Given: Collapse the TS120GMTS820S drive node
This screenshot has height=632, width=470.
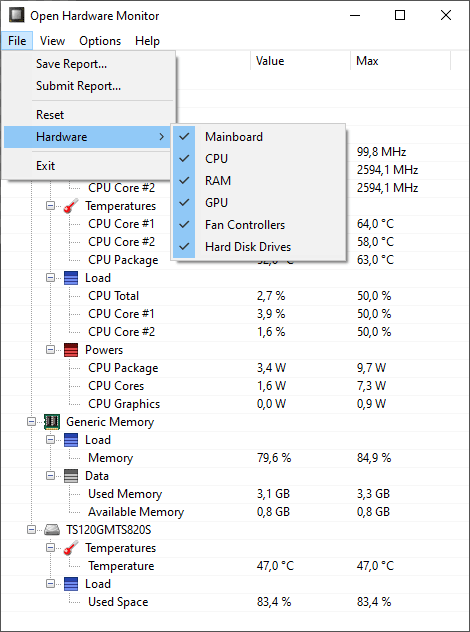Looking at the screenshot, I should [31, 530].
